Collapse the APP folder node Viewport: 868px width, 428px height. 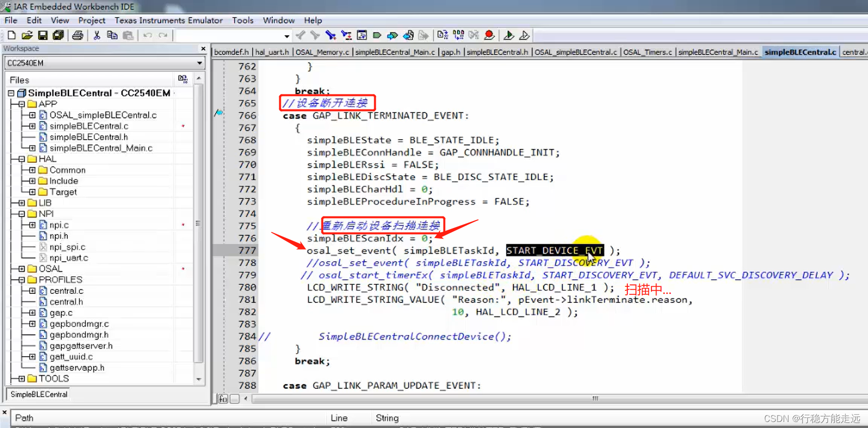click(x=22, y=104)
